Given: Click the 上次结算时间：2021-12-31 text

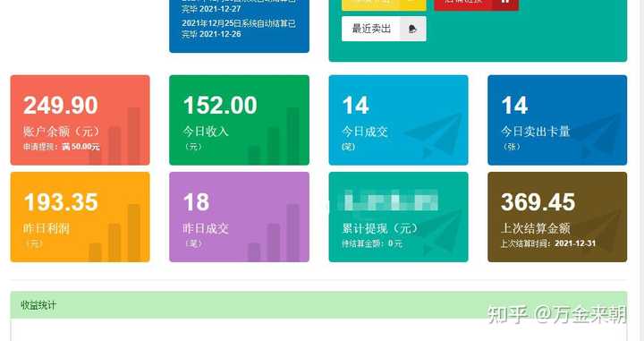Looking at the screenshot, I should (x=548, y=243).
